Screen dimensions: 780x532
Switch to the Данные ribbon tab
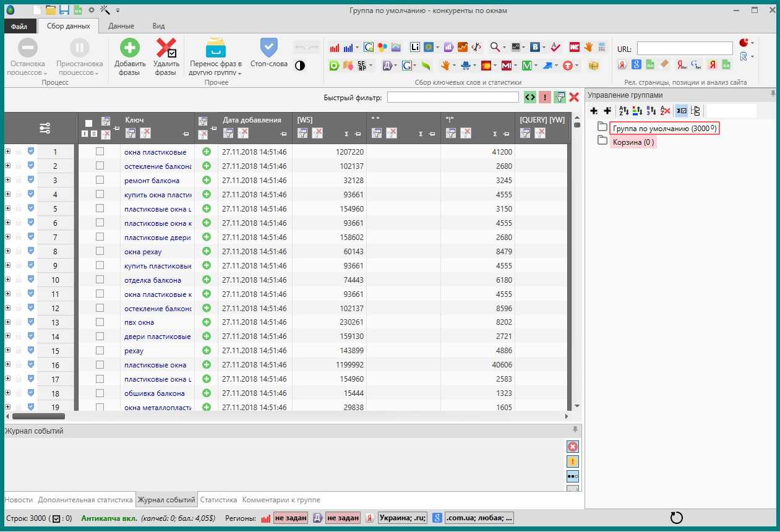[121, 26]
